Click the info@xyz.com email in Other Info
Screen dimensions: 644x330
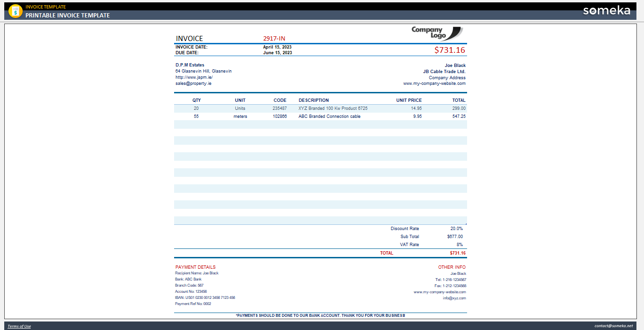click(x=454, y=298)
